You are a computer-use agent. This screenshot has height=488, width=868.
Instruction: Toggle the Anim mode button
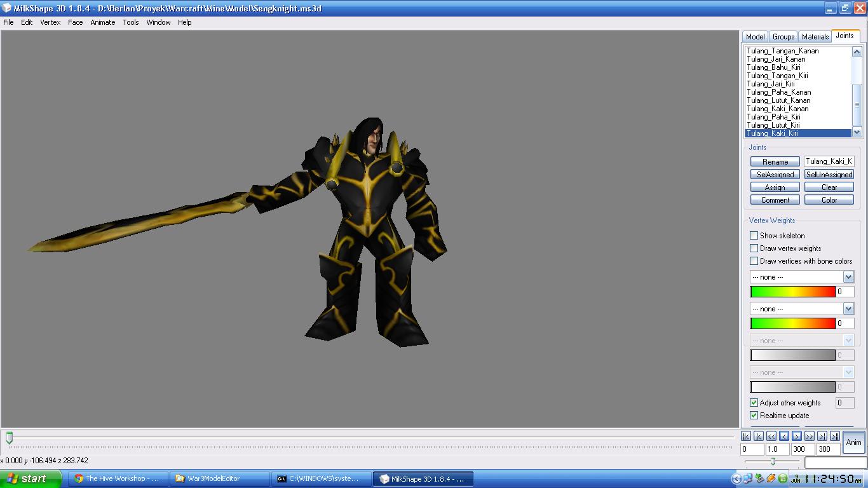click(x=853, y=442)
